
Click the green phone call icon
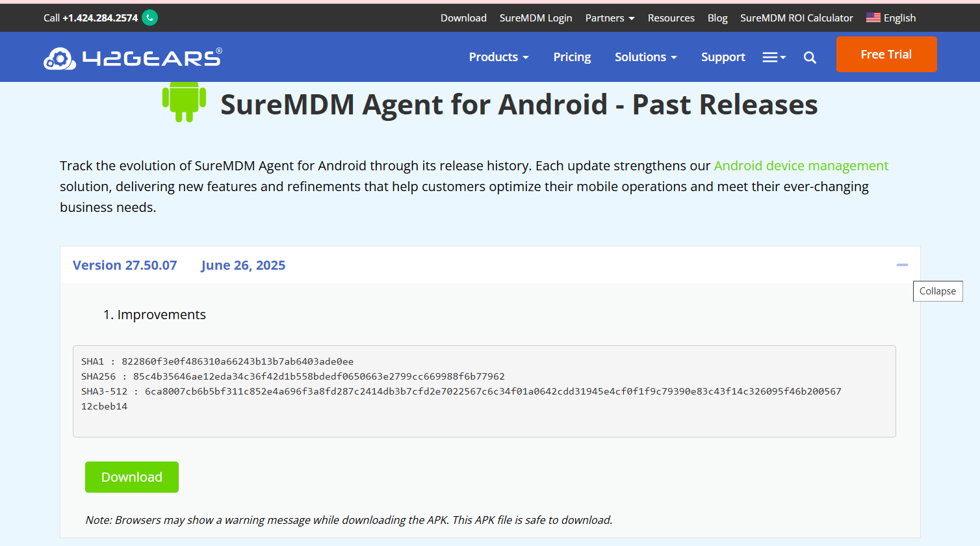click(149, 18)
